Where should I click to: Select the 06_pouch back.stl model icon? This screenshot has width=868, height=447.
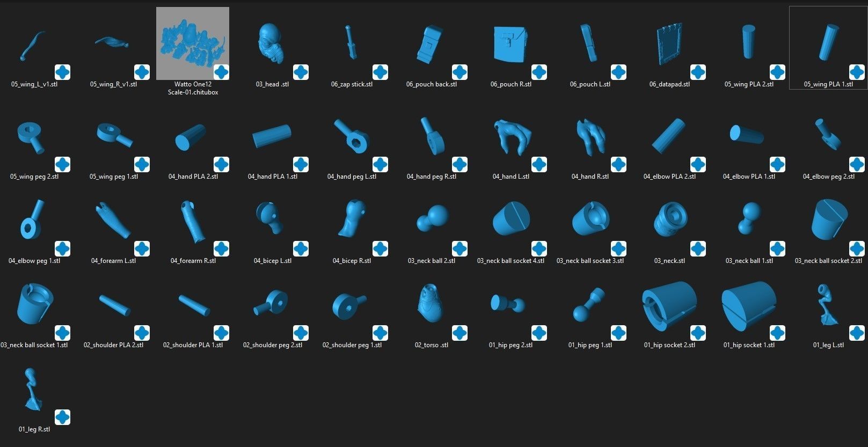click(x=431, y=43)
